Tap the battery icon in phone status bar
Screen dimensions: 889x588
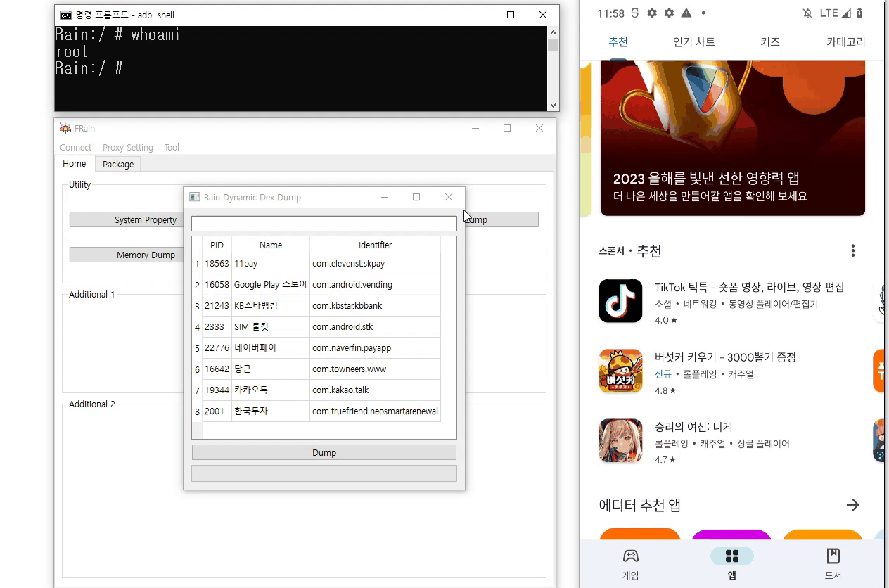click(859, 13)
